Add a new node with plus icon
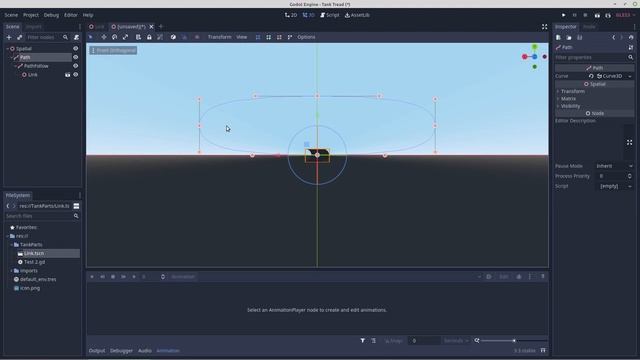Image resolution: width=640 pixels, height=360 pixels. [x=9, y=37]
